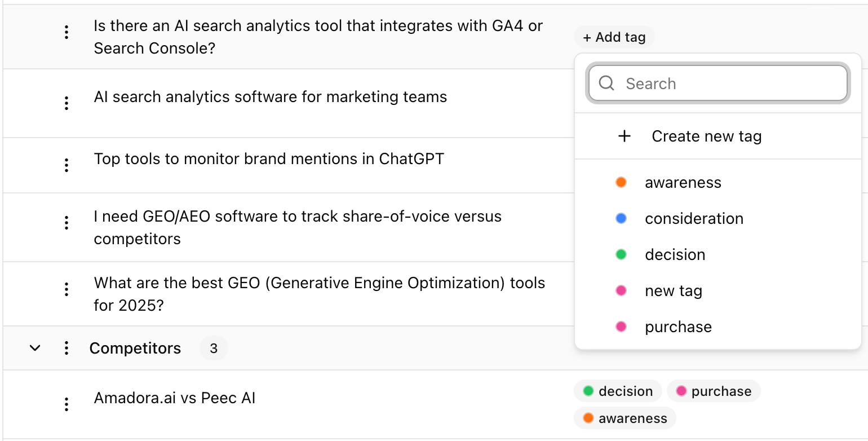This screenshot has height=441, width=868.
Task: Click the + Add tag dropdown
Action: coord(614,38)
